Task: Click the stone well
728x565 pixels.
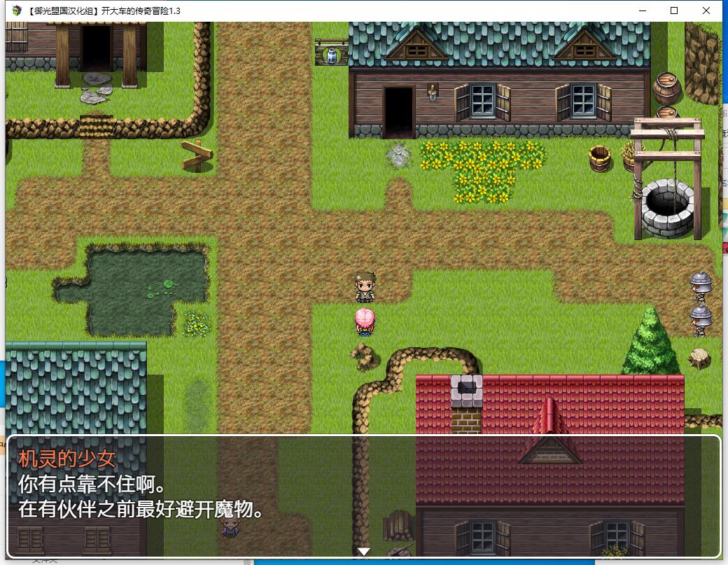Action: point(668,207)
